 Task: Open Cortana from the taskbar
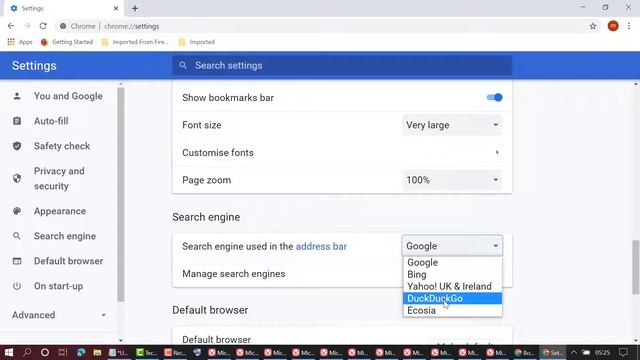coord(45,352)
